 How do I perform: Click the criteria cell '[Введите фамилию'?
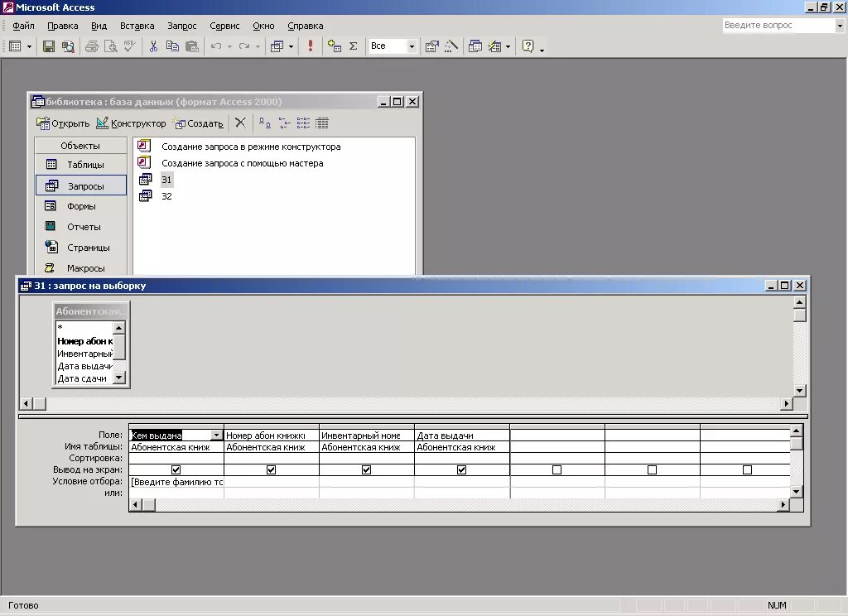176,482
